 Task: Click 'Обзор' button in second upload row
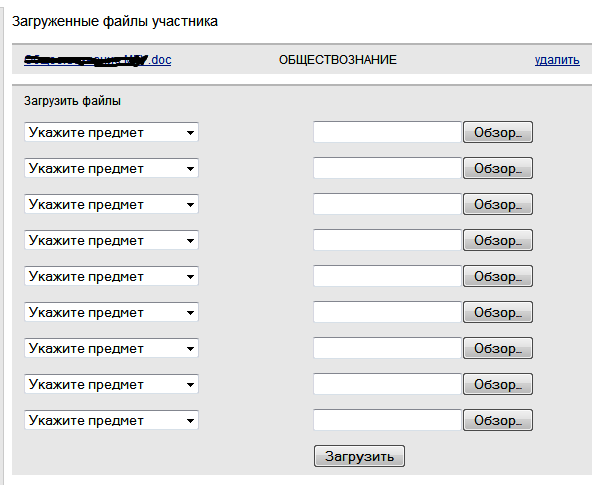pyautogui.click(x=498, y=168)
